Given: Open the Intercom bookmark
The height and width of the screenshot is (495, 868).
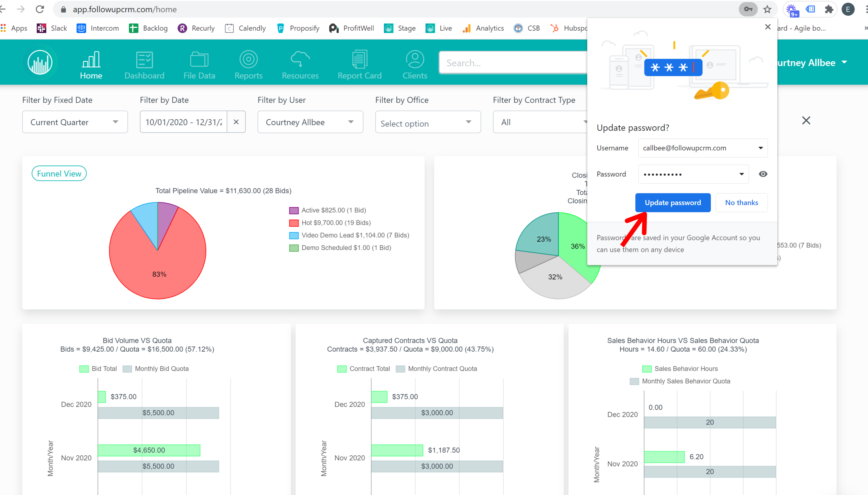Looking at the screenshot, I should click(98, 28).
